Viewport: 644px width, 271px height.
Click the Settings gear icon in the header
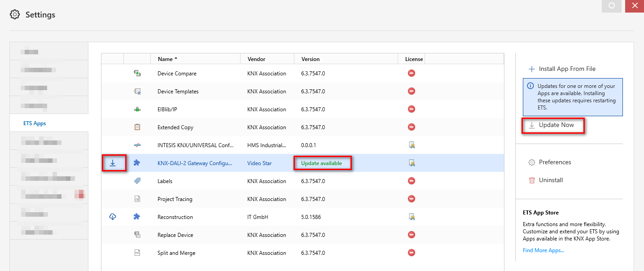point(14,14)
